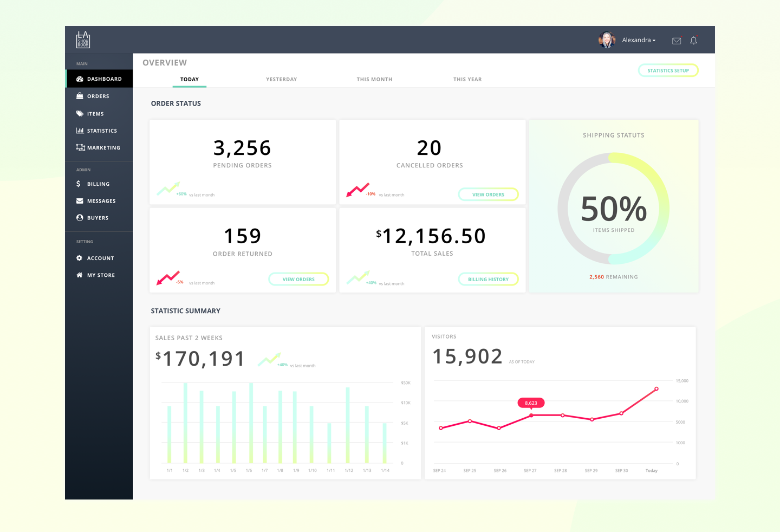Click the red trend arrow under Cancelled Orders

coord(357,190)
